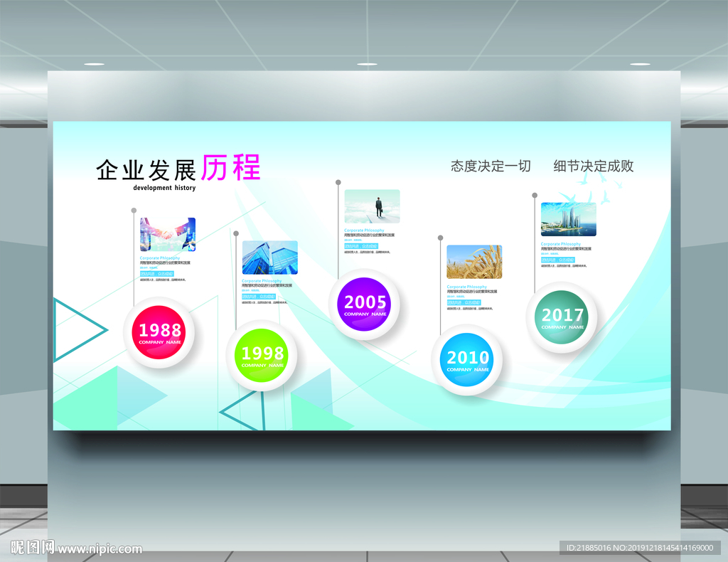Click the magenta 历程 title text
This screenshot has height=562, width=728.
point(231,168)
